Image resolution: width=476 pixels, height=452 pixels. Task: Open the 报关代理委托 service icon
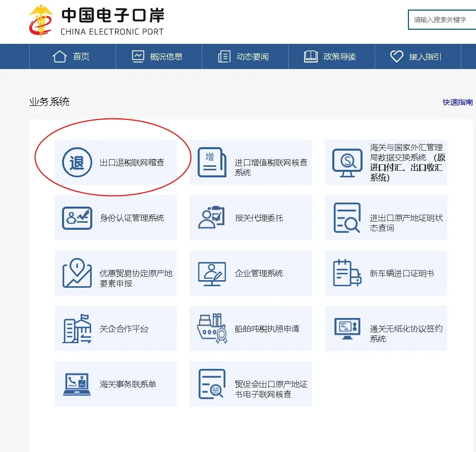pyautogui.click(x=212, y=218)
